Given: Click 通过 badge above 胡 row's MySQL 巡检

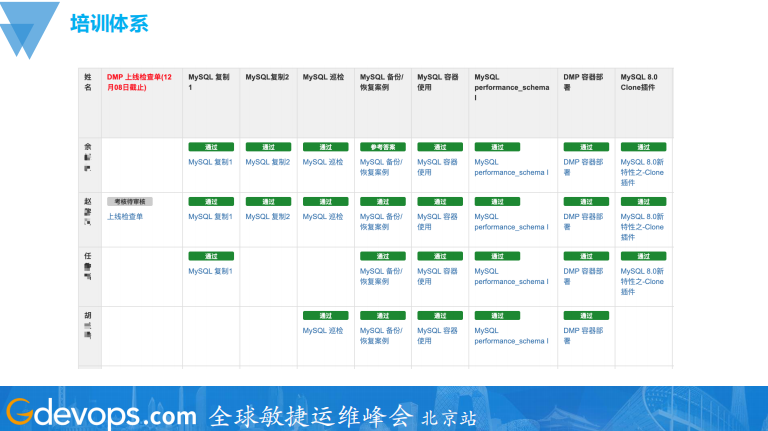Looking at the screenshot, I should click(x=326, y=315).
